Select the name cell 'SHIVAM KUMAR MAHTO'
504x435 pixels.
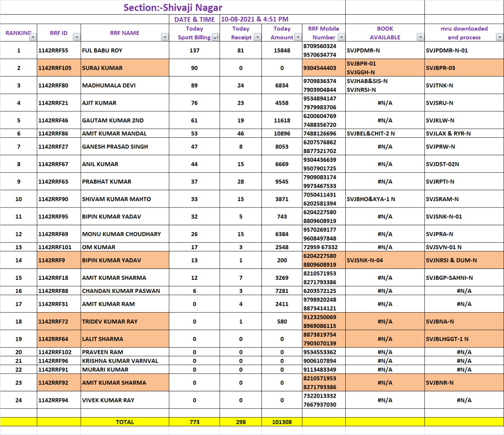pyautogui.click(x=125, y=199)
